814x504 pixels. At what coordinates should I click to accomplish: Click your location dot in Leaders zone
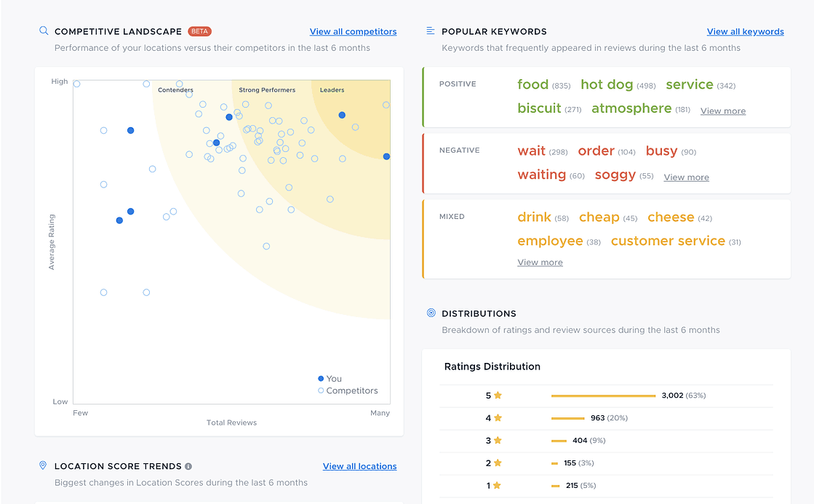point(342,115)
